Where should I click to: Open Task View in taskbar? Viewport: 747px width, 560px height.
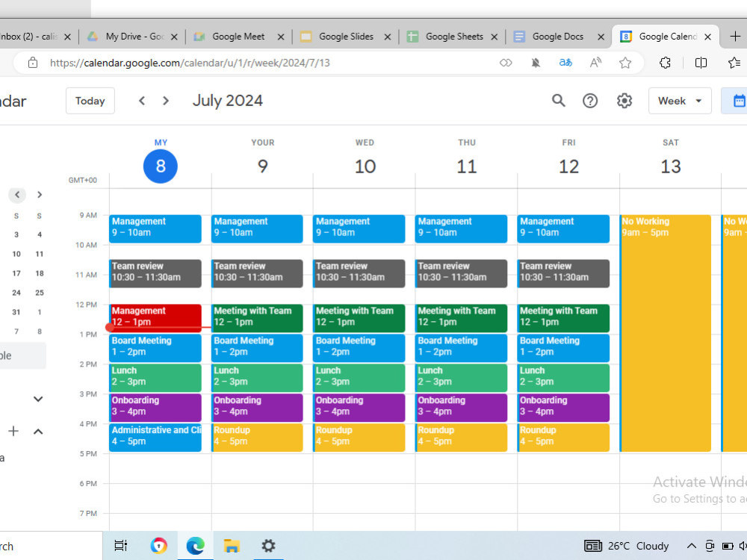(x=120, y=546)
